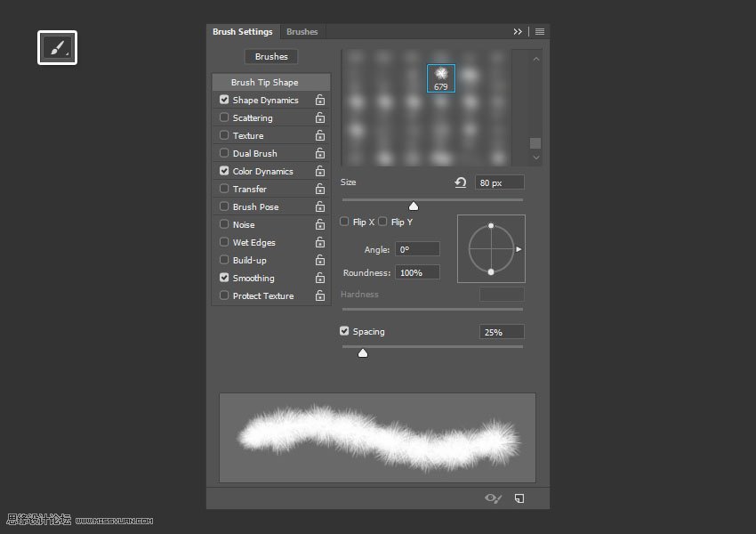
Task: Toggle the live brush tip preview icon
Action: [x=493, y=498]
